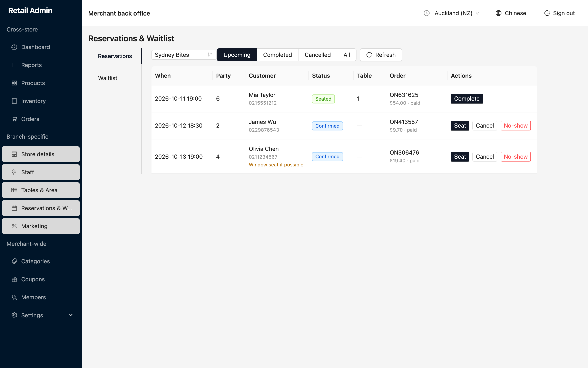The width and height of the screenshot is (588, 368).
Task: Click the Marketing percent icon
Action: (x=14, y=226)
